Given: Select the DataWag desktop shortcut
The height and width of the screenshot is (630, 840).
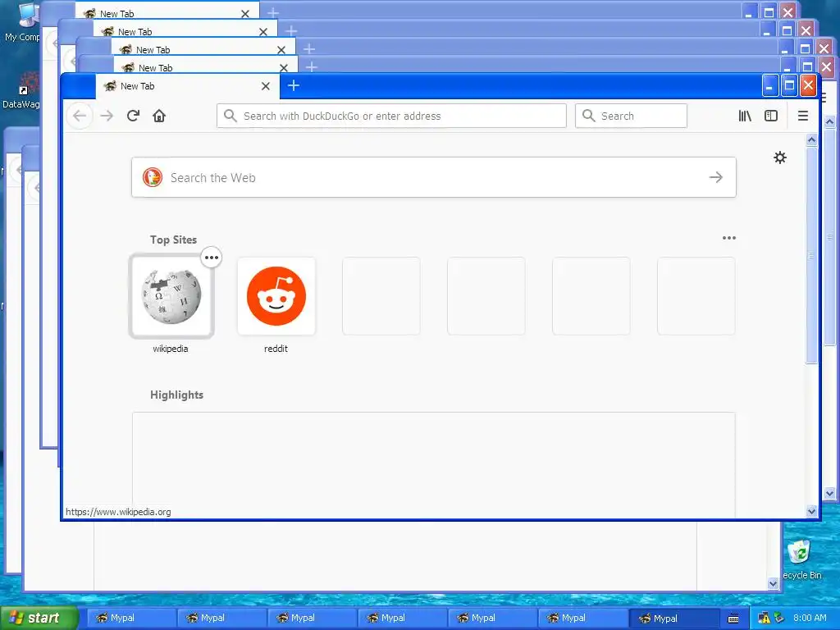Looking at the screenshot, I should coord(21,91).
